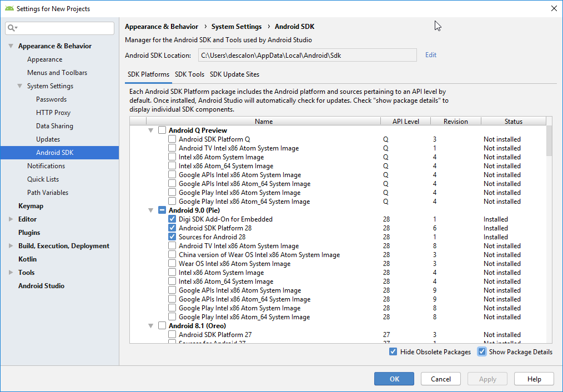Open Notifications settings
The height and width of the screenshot is (392, 563).
(46, 166)
